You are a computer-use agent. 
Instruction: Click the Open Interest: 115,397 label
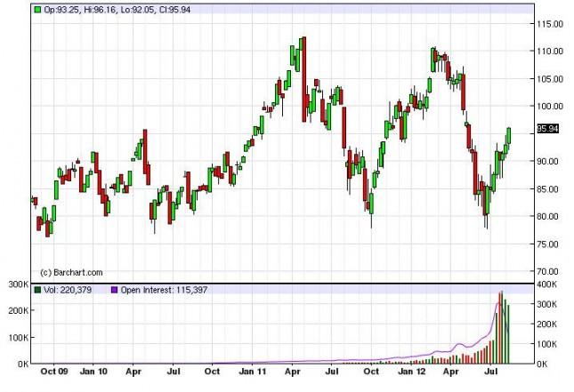(164, 290)
